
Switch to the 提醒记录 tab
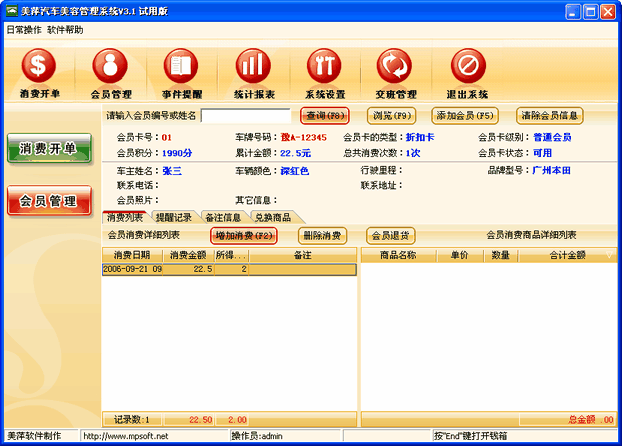172,217
